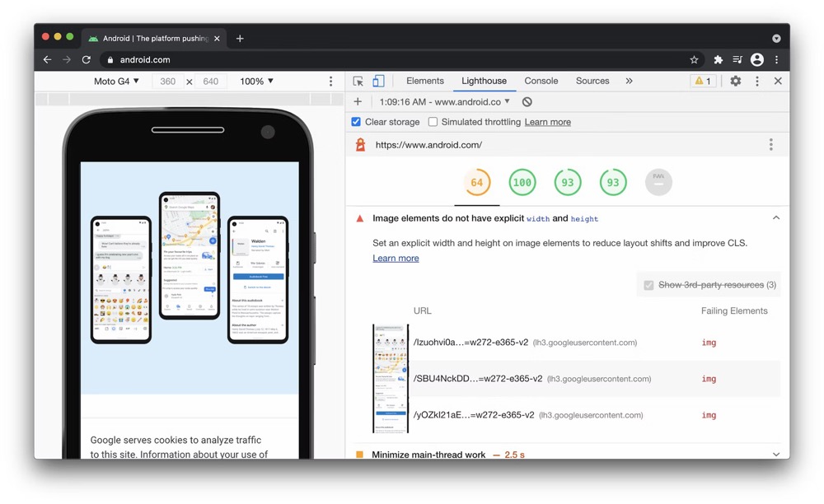The width and height of the screenshot is (824, 504).
Task: Switch to the Elements tab
Action: point(424,81)
